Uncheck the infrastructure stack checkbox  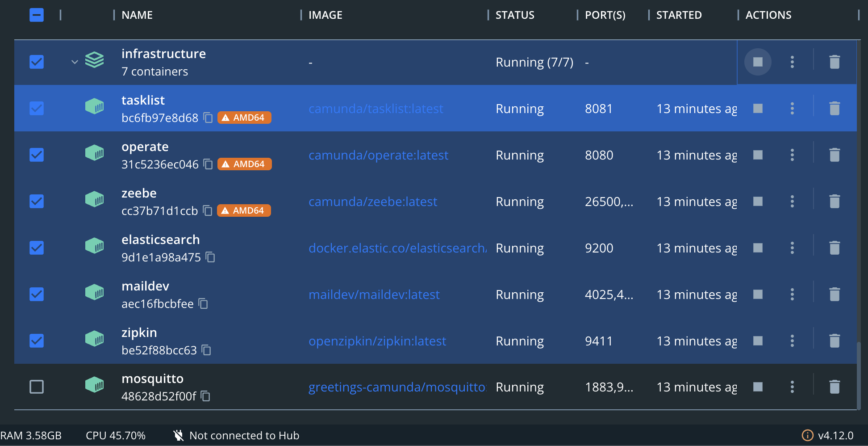37,62
